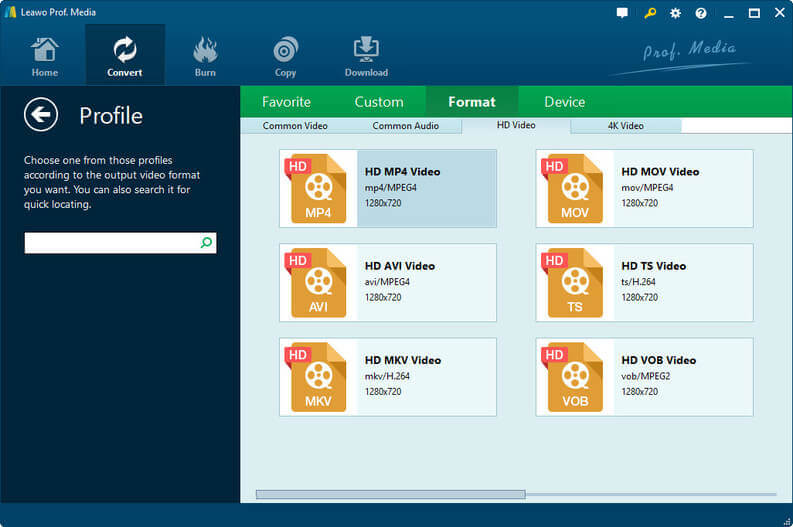Click the HD MP4 file icon
The image size is (793, 527).
point(316,189)
